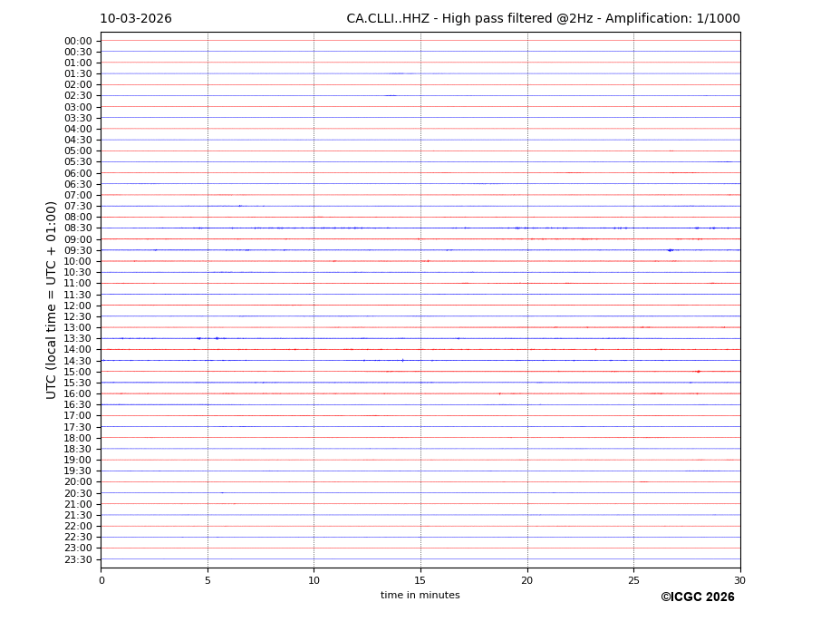Select the 23:30 time row label
This screenshot has height=631, width=840.
78,559
